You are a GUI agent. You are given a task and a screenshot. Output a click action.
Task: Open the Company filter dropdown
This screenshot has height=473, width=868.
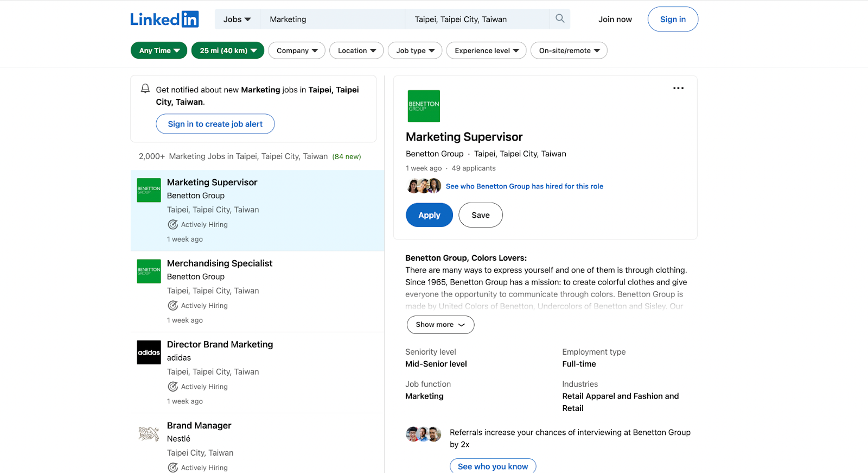coord(297,51)
